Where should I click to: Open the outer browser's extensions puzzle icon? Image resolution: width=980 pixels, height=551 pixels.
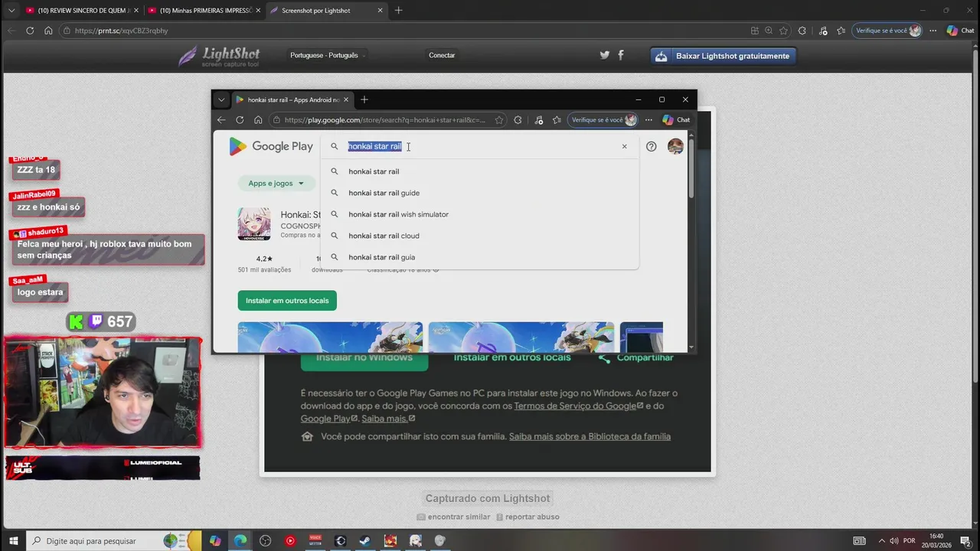click(x=802, y=31)
